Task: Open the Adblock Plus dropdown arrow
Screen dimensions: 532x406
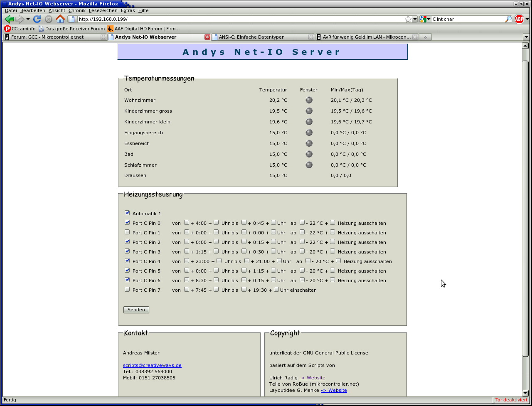Action: pos(527,19)
